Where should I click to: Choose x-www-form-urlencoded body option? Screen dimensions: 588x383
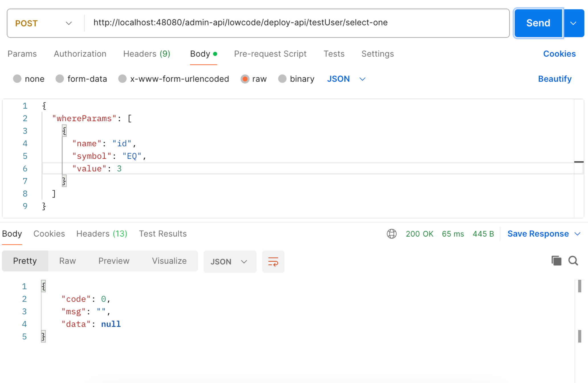pyautogui.click(x=122, y=79)
